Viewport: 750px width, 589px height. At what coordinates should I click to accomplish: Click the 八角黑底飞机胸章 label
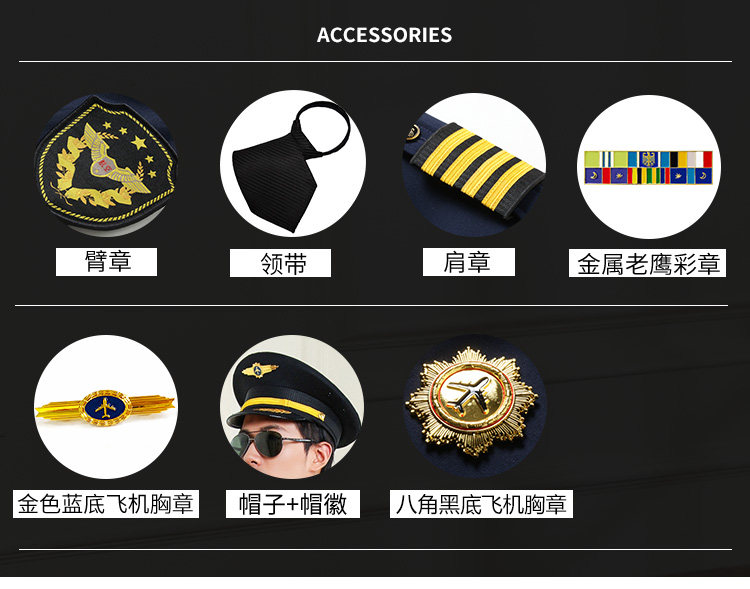coord(481,504)
